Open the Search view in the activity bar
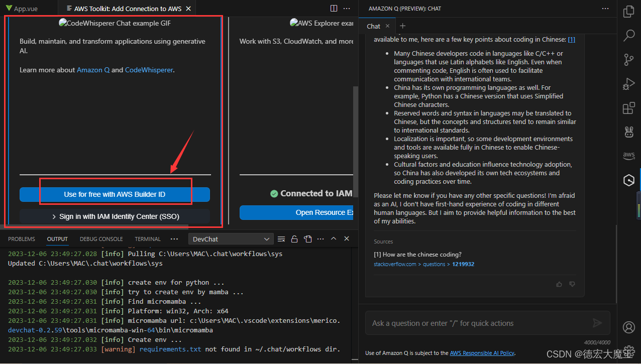Image resolution: width=641 pixels, height=364 pixels. click(x=628, y=35)
